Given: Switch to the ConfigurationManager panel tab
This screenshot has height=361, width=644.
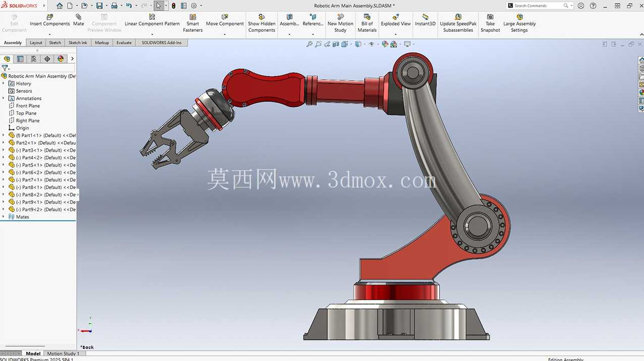Looking at the screenshot, I should [34, 58].
